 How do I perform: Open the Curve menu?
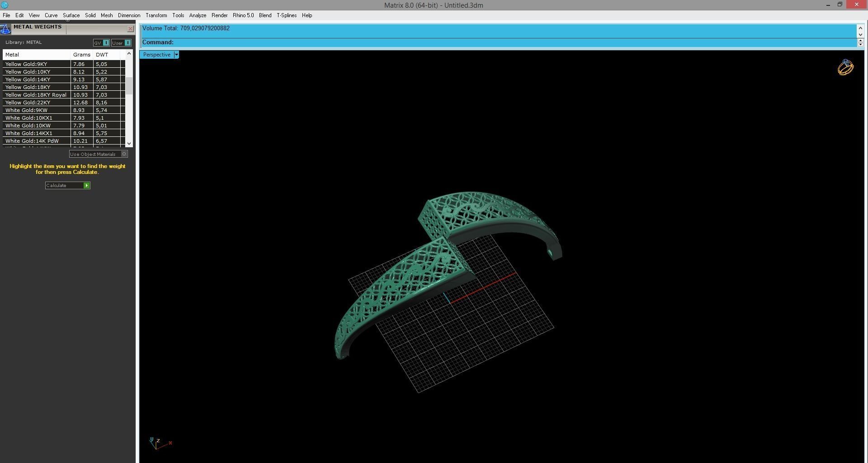coord(51,15)
